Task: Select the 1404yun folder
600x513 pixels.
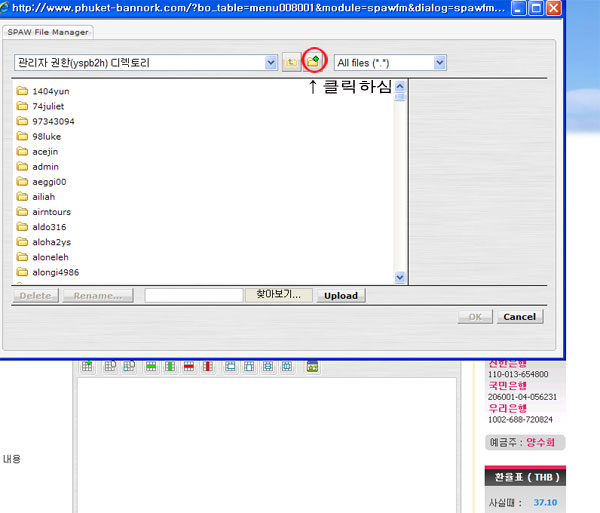Action: click(50, 91)
